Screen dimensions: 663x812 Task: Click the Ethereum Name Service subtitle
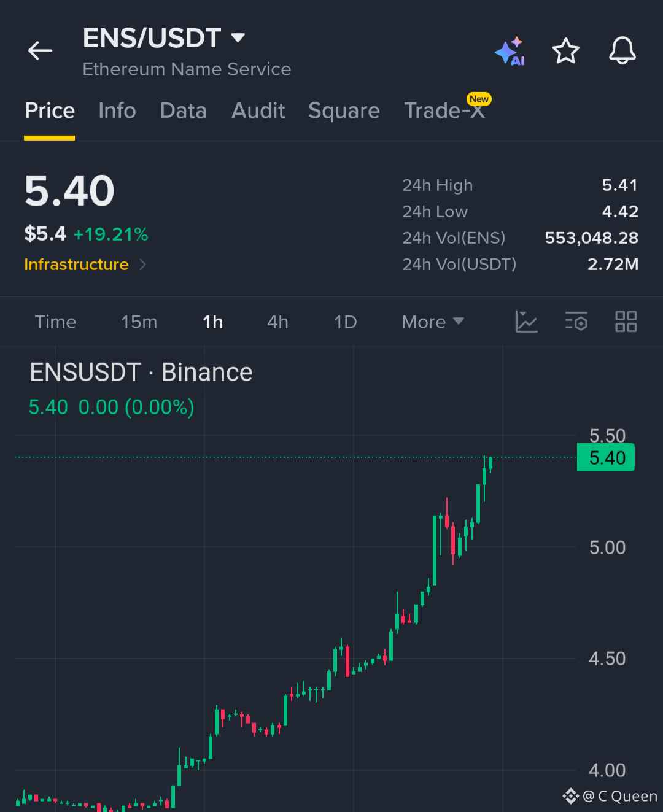187,69
